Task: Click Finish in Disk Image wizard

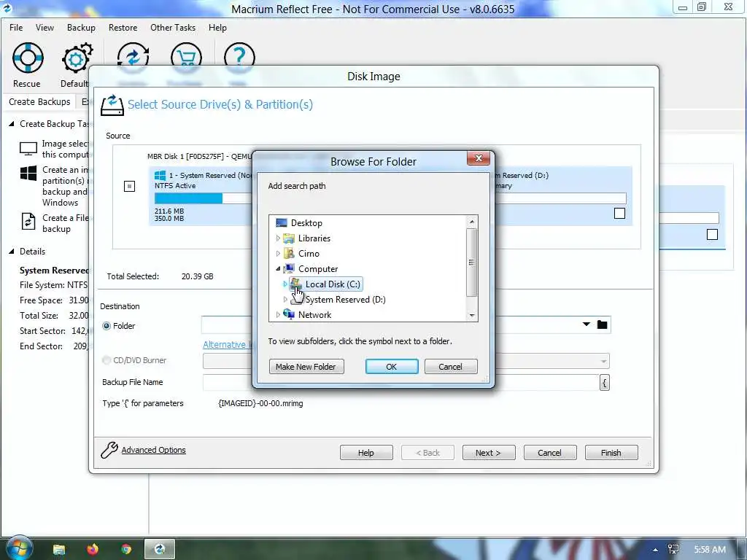Action: pyautogui.click(x=611, y=452)
